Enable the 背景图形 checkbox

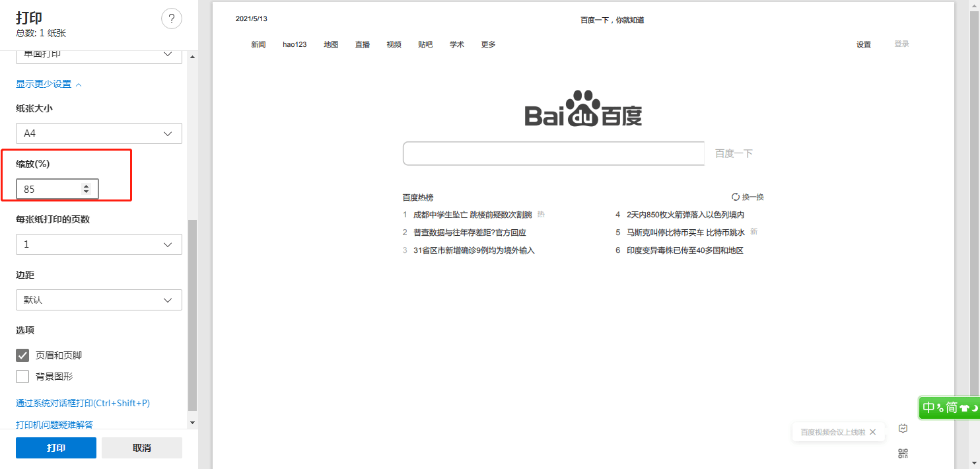22,377
